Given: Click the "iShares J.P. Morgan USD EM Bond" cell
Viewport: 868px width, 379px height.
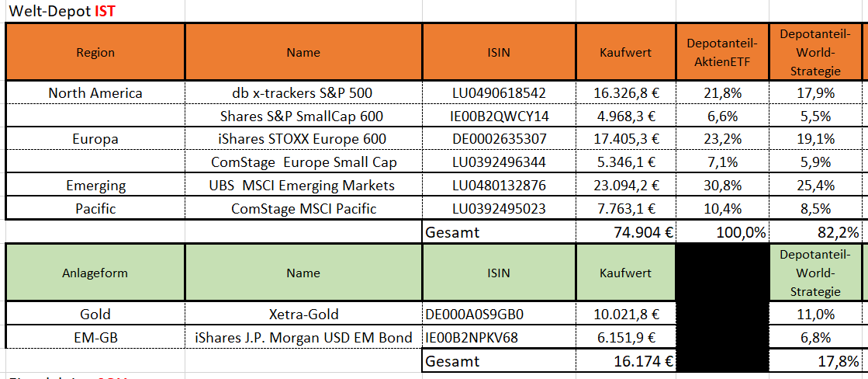Looking at the screenshot, I should [303, 338].
